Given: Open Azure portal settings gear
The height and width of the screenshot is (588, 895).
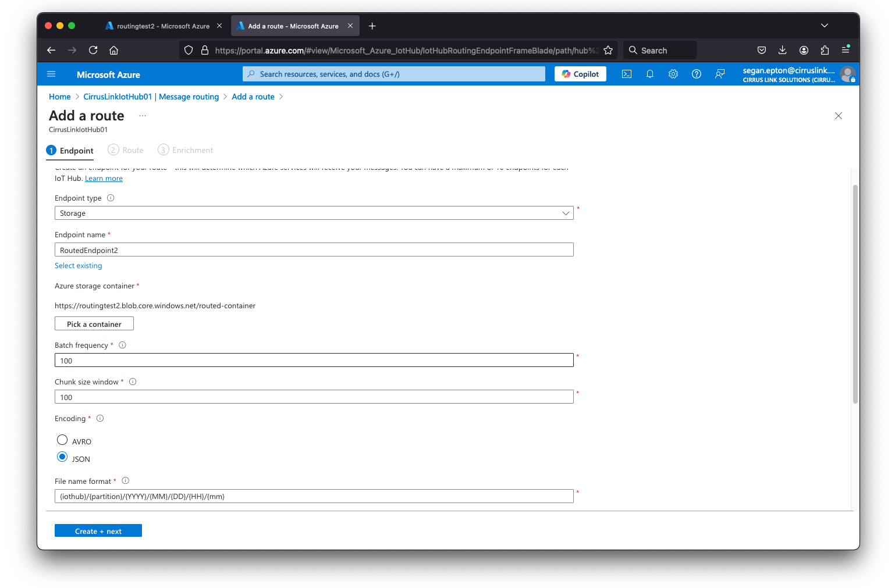Looking at the screenshot, I should click(x=673, y=74).
